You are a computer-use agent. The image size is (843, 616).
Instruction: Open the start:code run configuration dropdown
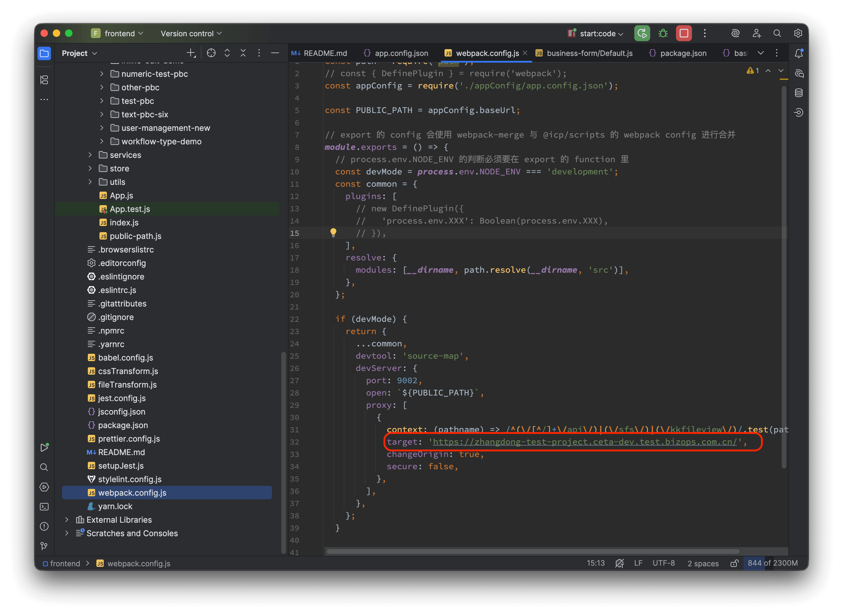(x=595, y=33)
